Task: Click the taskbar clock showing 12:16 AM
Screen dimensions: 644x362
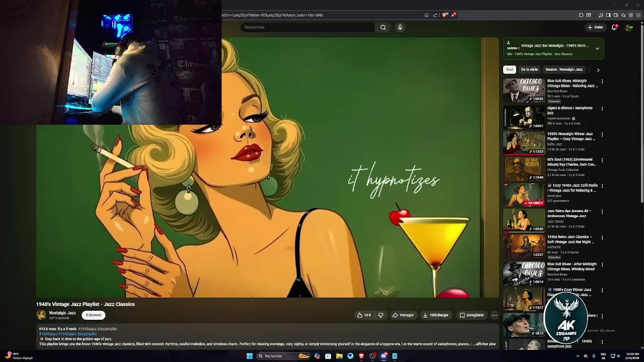Action: pyautogui.click(x=632, y=356)
